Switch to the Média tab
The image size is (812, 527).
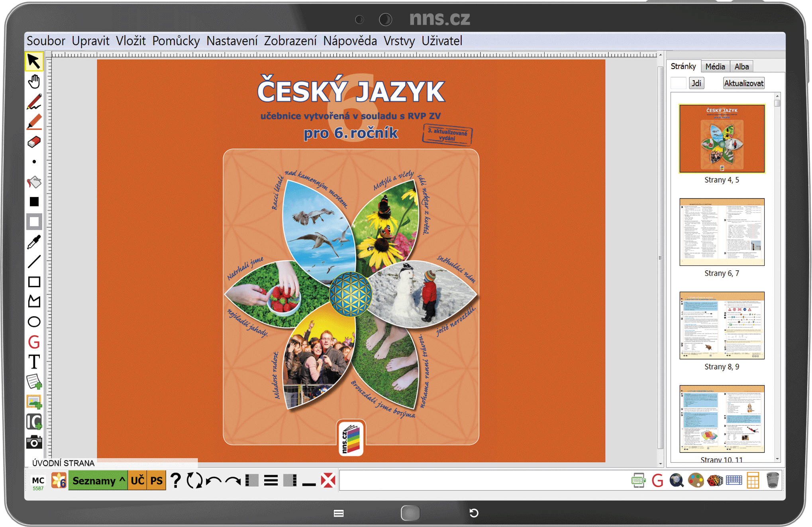[x=715, y=67]
